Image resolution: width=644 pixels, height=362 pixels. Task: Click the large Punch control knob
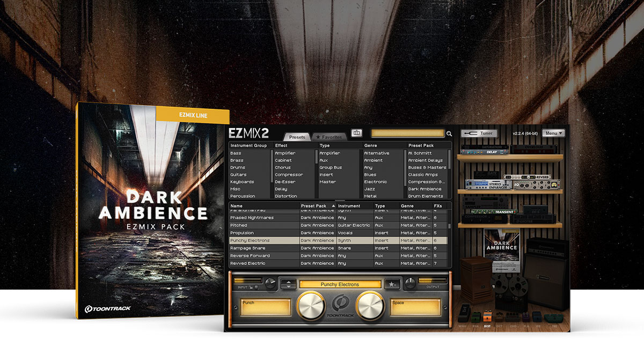click(311, 306)
